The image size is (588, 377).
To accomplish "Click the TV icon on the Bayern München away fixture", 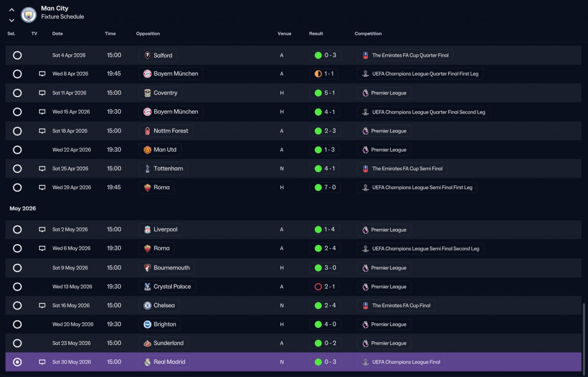I will [x=42, y=74].
